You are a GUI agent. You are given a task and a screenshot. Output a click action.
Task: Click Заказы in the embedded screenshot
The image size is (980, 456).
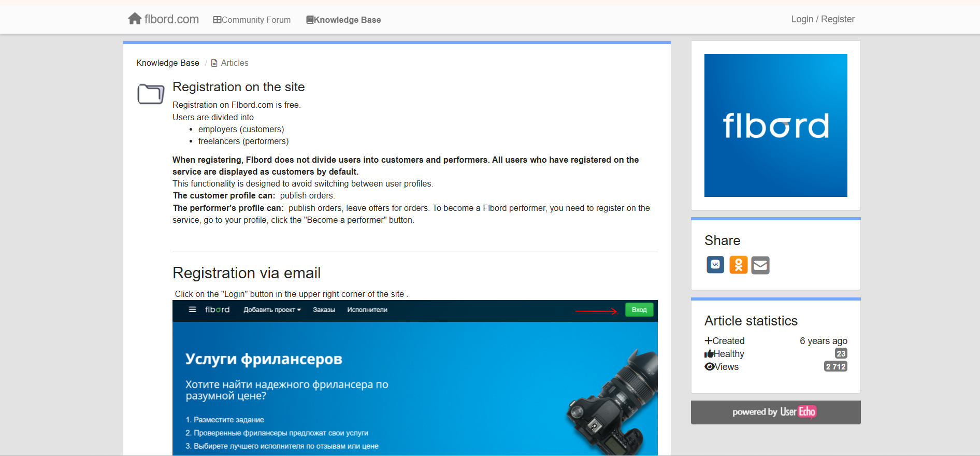click(324, 310)
